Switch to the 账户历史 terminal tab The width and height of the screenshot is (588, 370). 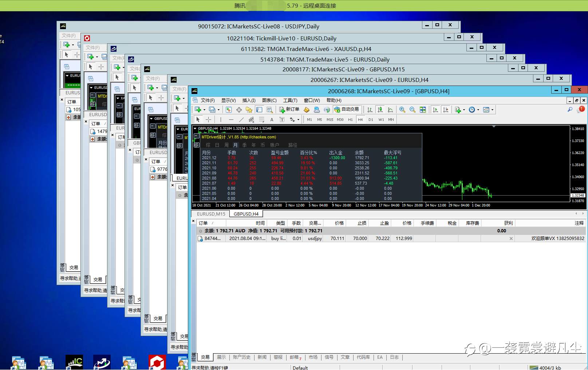(x=241, y=357)
